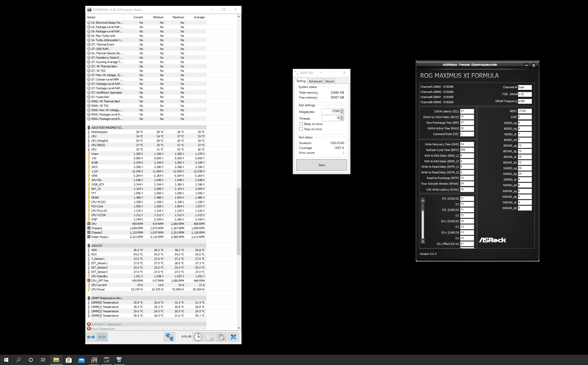Open Mail from the taskbar

(81, 360)
